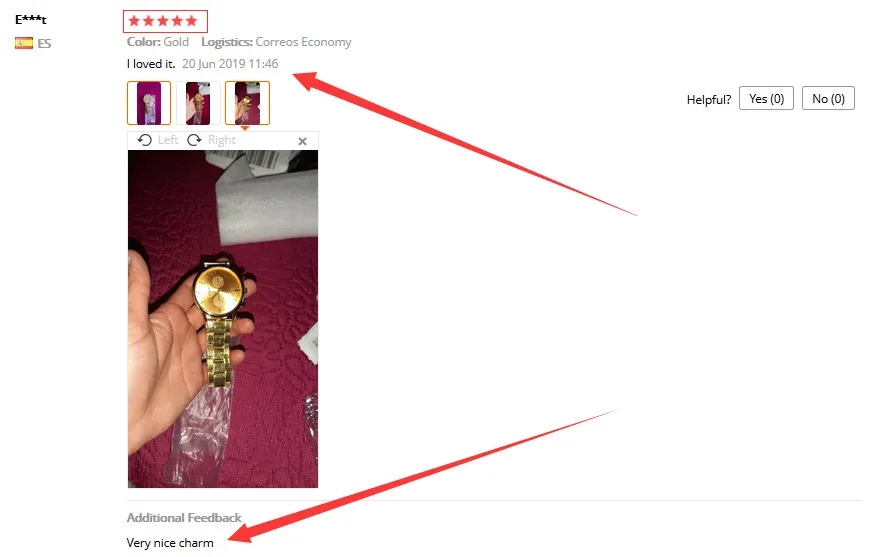The image size is (872, 557).
Task: Open the second review photo thumbnail
Action: pyautogui.click(x=198, y=103)
